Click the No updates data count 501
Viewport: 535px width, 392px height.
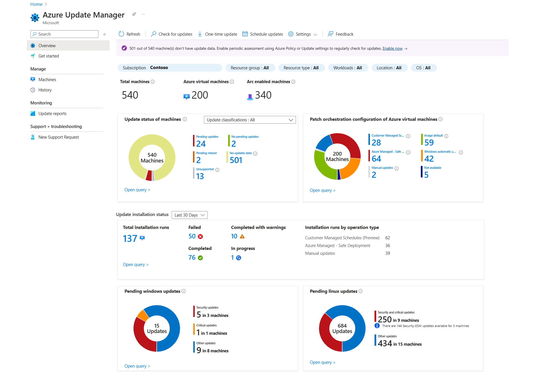[236, 160]
